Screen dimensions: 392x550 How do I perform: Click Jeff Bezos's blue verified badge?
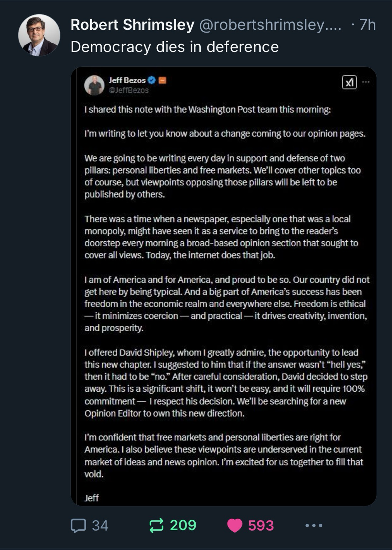click(152, 80)
